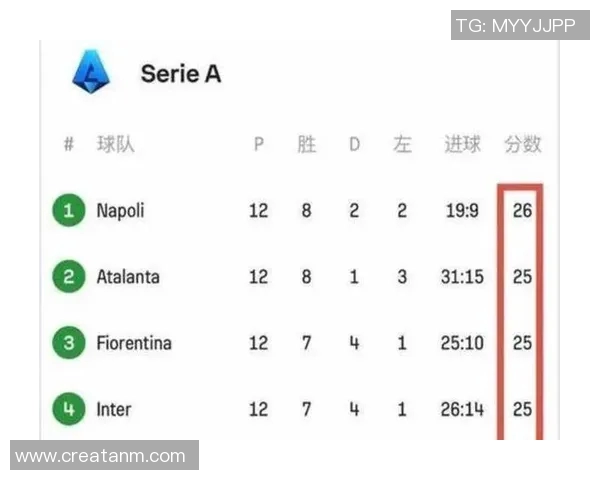Screen dimensions: 600x480
Task: Open the Atalanta team row
Action: click(127, 277)
